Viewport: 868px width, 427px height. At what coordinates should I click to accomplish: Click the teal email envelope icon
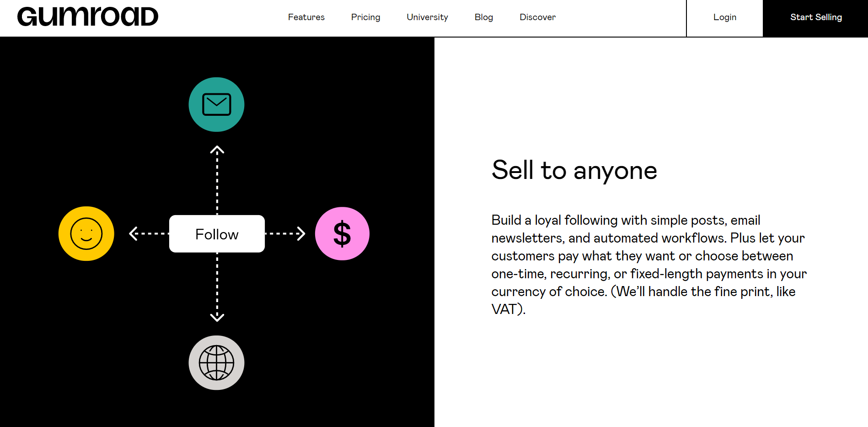coord(216,104)
